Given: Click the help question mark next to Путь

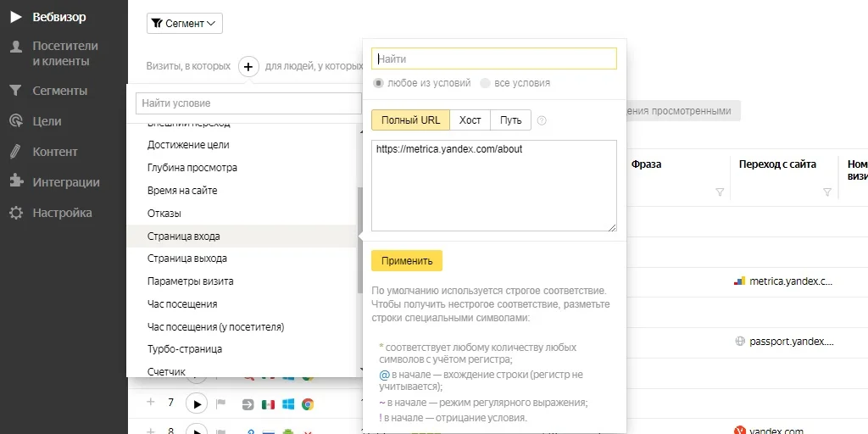Looking at the screenshot, I should [542, 120].
